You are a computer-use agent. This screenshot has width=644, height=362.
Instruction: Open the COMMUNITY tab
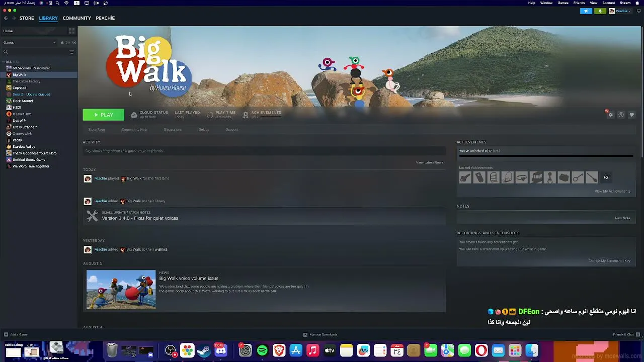point(77,18)
